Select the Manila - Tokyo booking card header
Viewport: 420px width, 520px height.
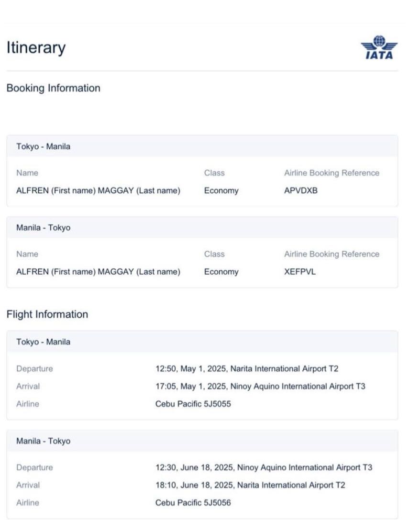(x=43, y=228)
